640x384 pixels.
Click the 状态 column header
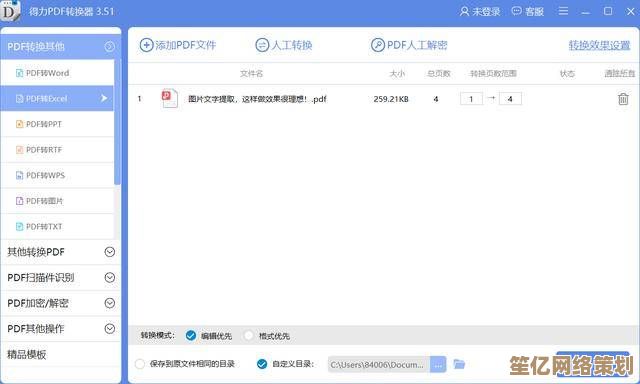point(567,73)
